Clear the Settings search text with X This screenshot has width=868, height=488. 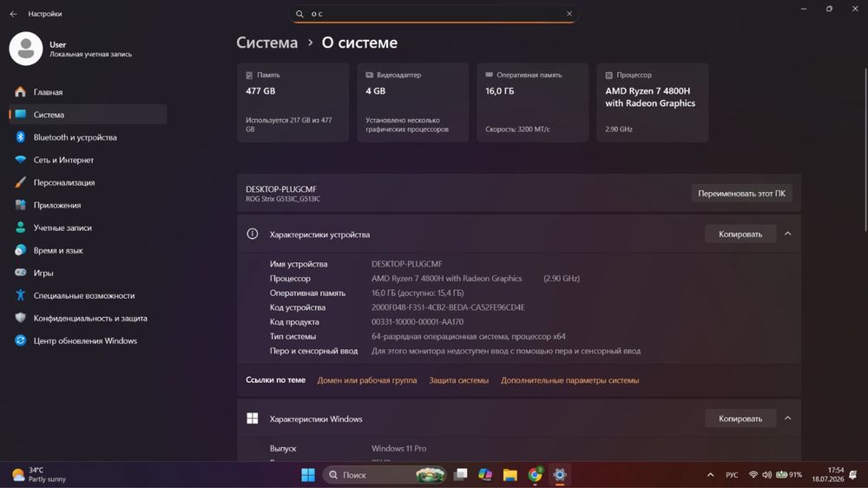[569, 14]
